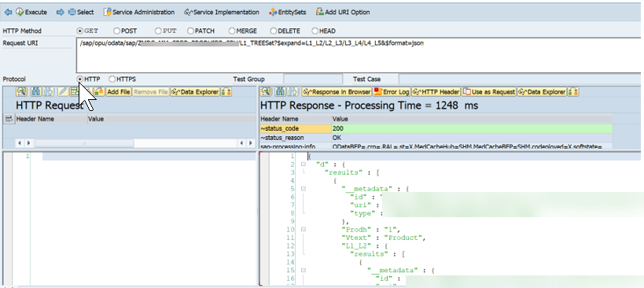This screenshot has width=644, height=288.
Task: Select the OK status reason value
Action: (472, 138)
